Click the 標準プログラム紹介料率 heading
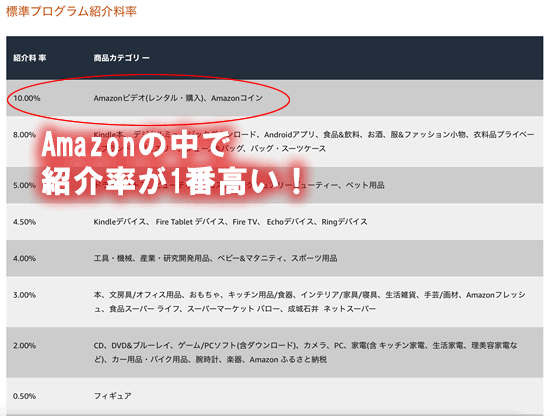This screenshot has height=416, width=550. pos(71,11)
